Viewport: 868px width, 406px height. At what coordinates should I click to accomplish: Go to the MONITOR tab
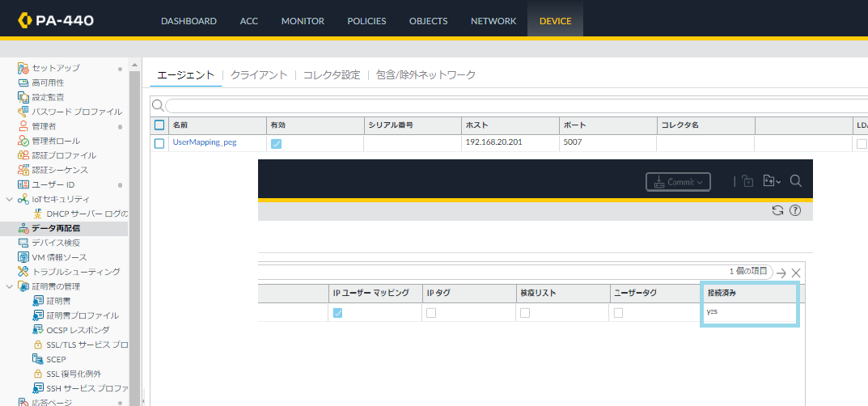coord(303,21)
